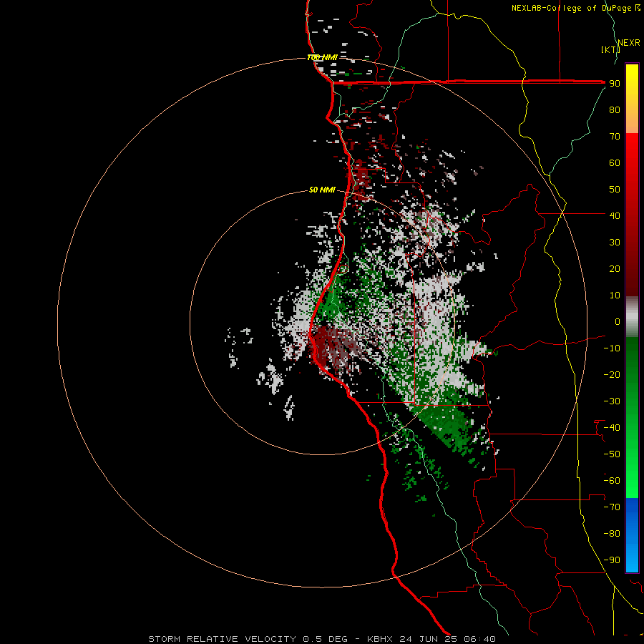Click the -30 label on the velocity scale
This screenshot has width=644, height=644.
click(x=612, y=401)
